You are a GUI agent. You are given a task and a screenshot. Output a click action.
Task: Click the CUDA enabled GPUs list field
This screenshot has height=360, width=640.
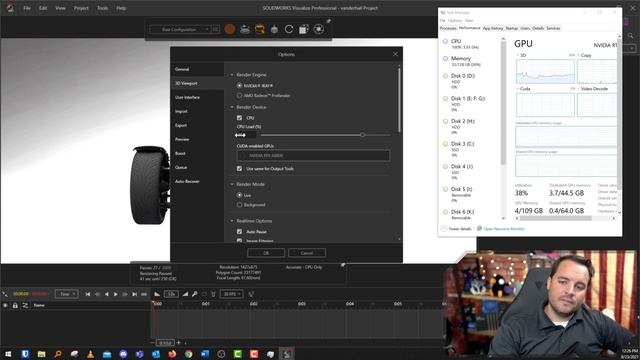(313, 156)
